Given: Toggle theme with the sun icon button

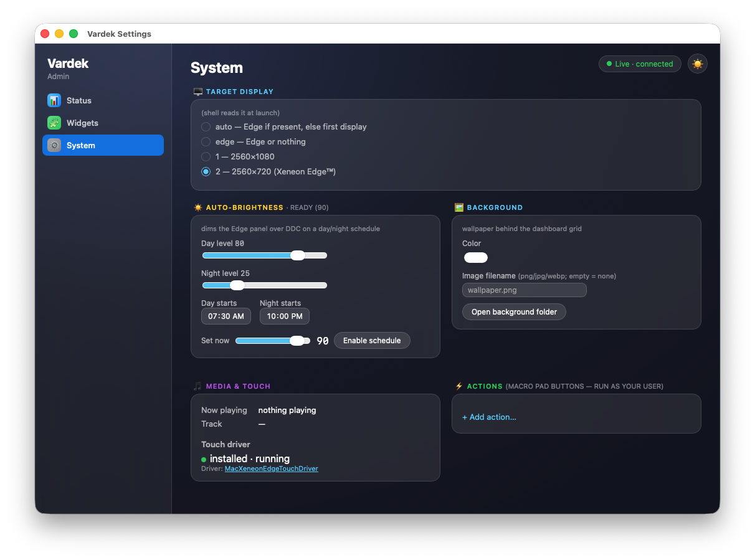Looking at the screenshot, I should coord(698,64).
